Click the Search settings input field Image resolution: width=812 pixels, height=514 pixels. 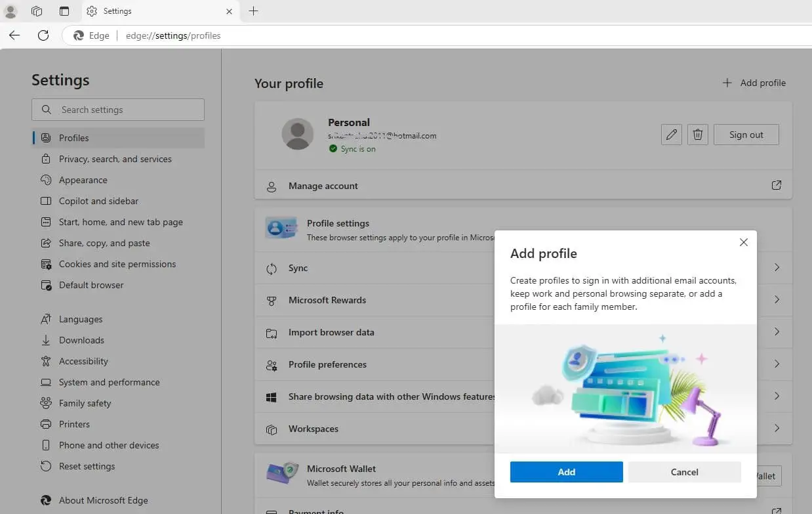click(118, 109)
